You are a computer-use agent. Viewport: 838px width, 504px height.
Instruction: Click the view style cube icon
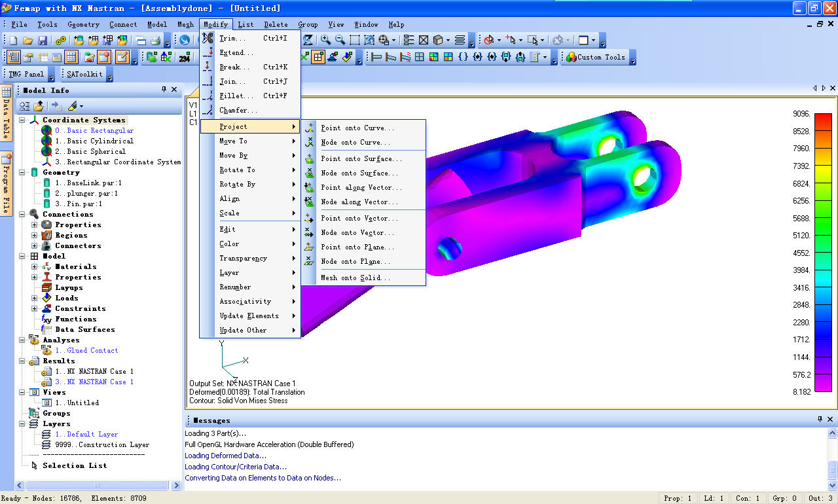(438, 41)
